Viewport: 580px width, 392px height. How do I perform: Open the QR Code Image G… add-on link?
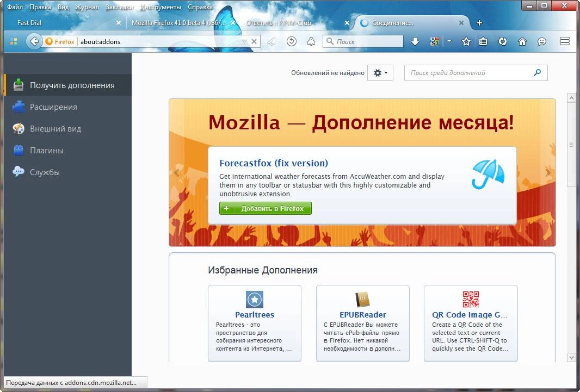pyautogui.click(x=470, y=315)
